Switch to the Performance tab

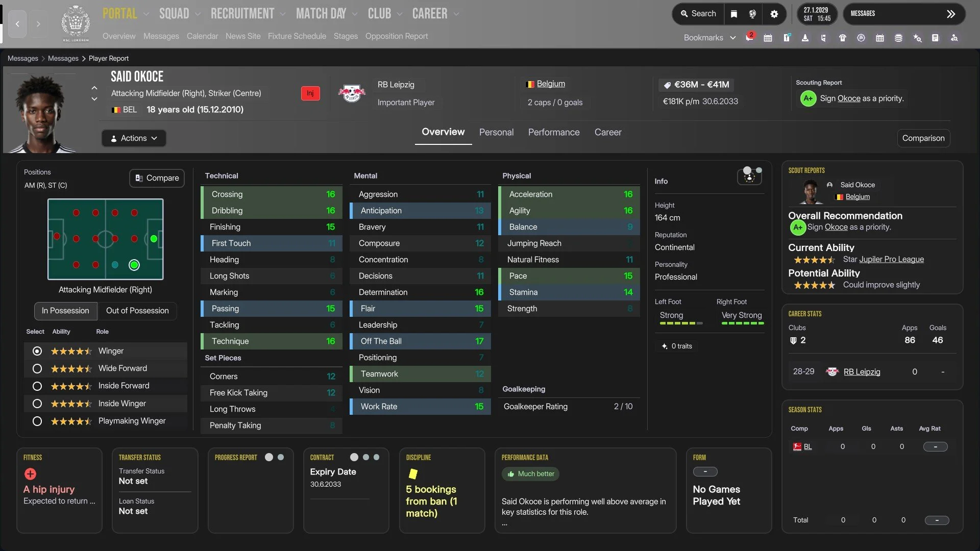553,133
